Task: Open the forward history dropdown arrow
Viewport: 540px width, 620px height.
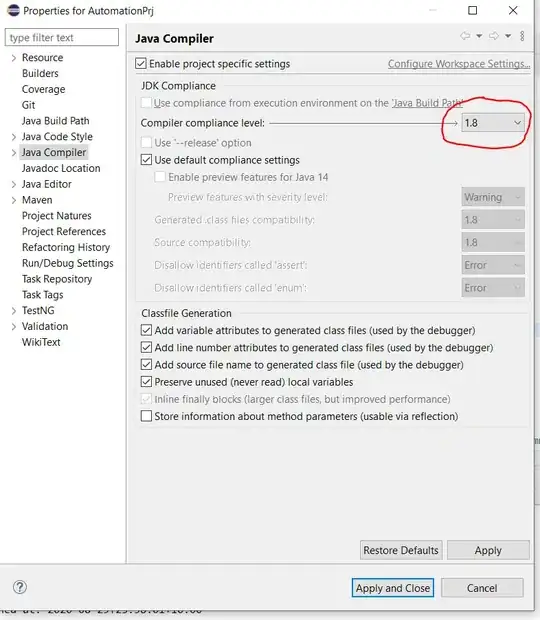Action: click(x=508, y=36)
